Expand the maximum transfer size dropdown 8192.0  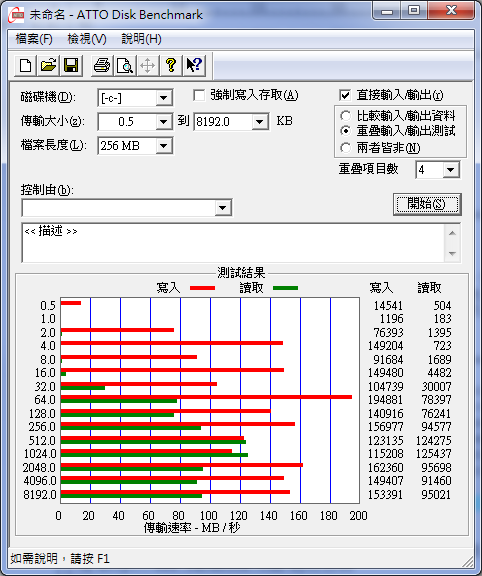(260, 122)
